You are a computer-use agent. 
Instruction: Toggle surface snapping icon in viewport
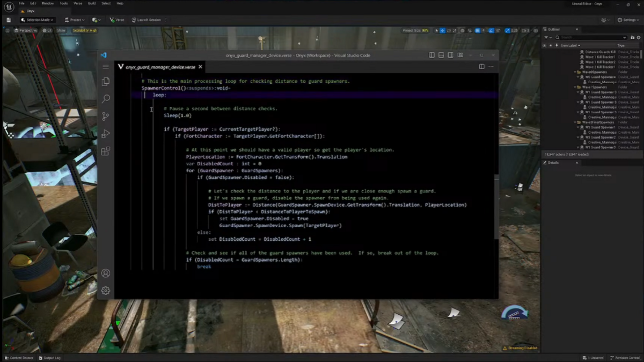click(x=470, y=31)
